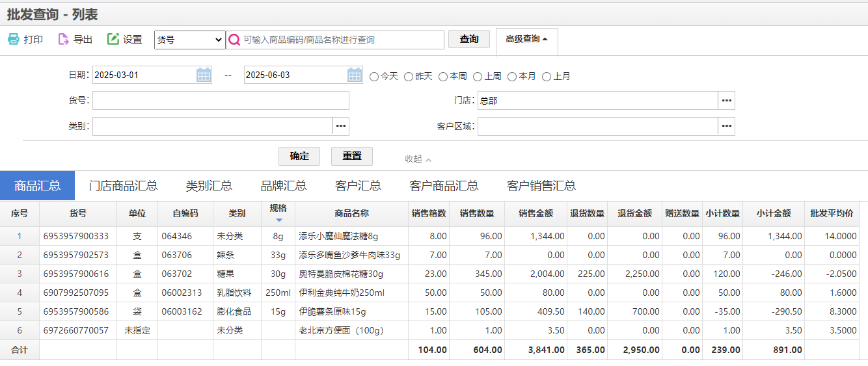Click the 类别 ellipsis picker button
The width and height of the screenshot is (868, 366).
tap(341, 126)
